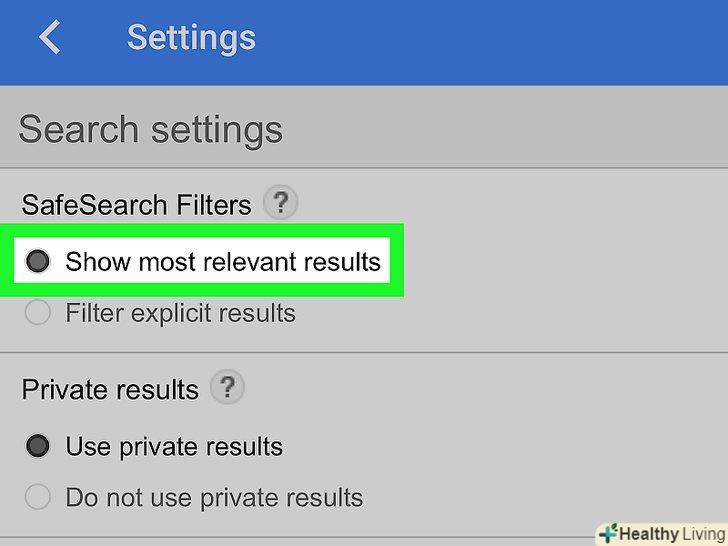Click the 'Settings' title in the header

click(191, 38)
